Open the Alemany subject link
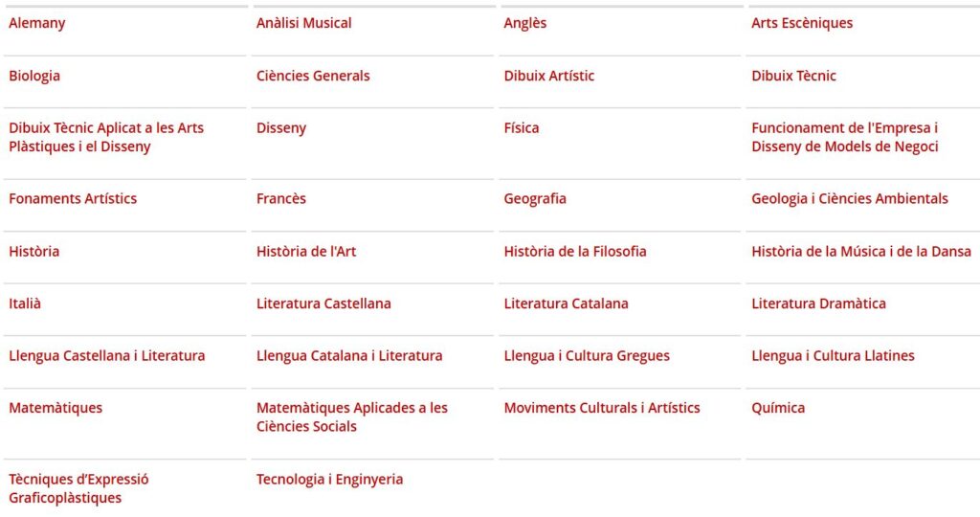980x517 pixels. coord(37,23)
